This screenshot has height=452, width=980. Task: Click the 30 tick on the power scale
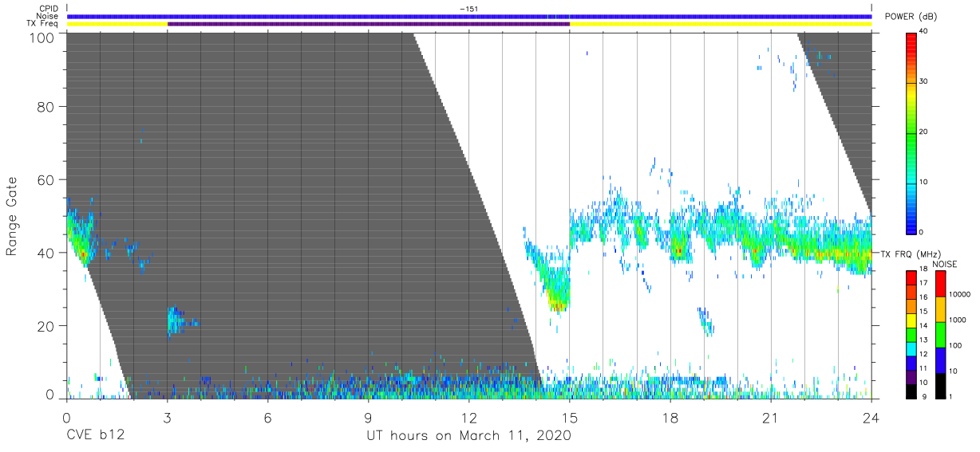(x=923, y=81)
